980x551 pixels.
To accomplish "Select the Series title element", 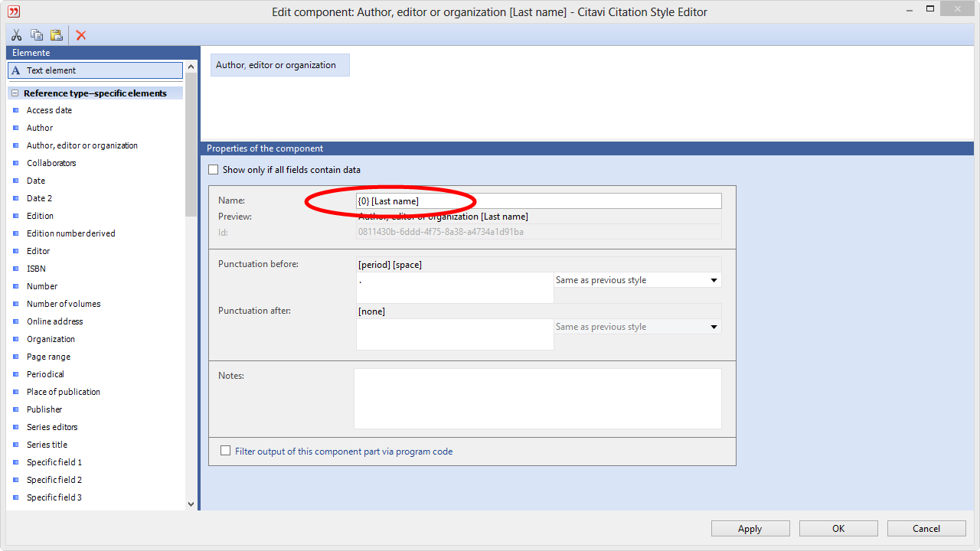I will 47,445.
